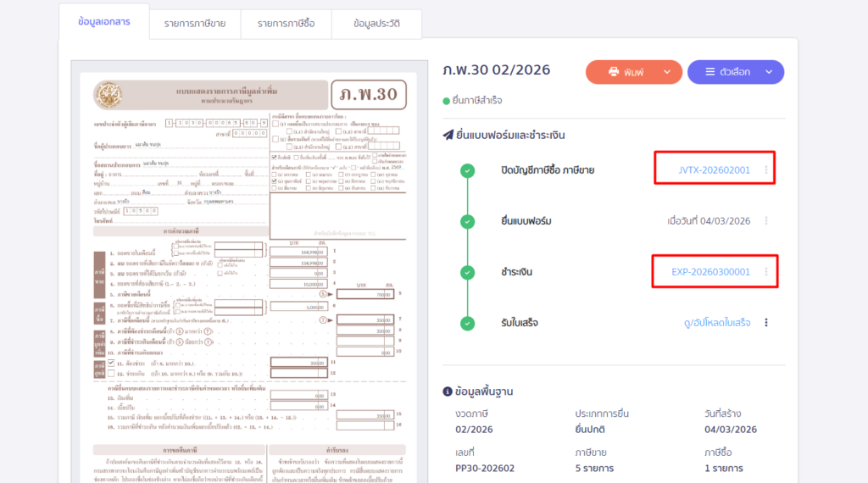This screenshot has height=483, width=868.
Task: Open the ข้อมูลประวัติ tab
Action: tap(376, 24)
